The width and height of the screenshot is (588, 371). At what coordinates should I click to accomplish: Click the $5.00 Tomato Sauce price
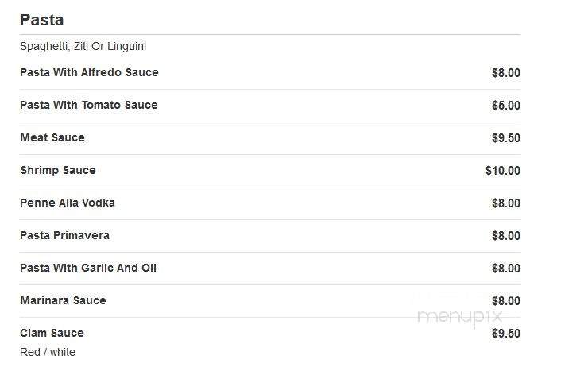[506, 106]
